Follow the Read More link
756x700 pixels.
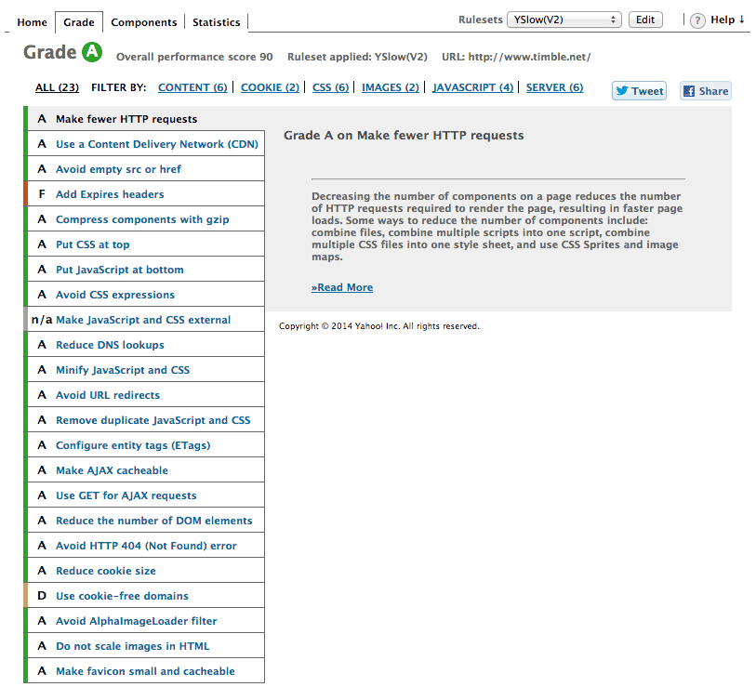pyautogui.click(x=342, y=287)
